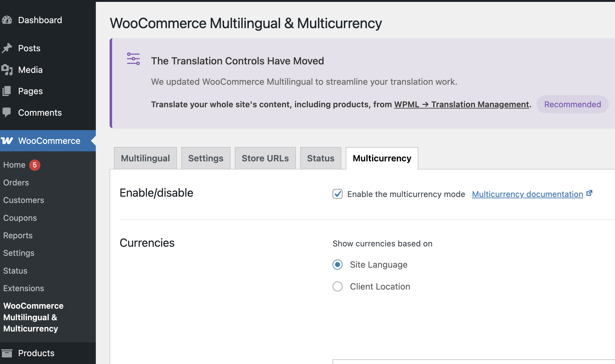This screenshot has width=615, height=364.
Task: Click the Pages icon in sidebar
Action: [x=7, y=91]
